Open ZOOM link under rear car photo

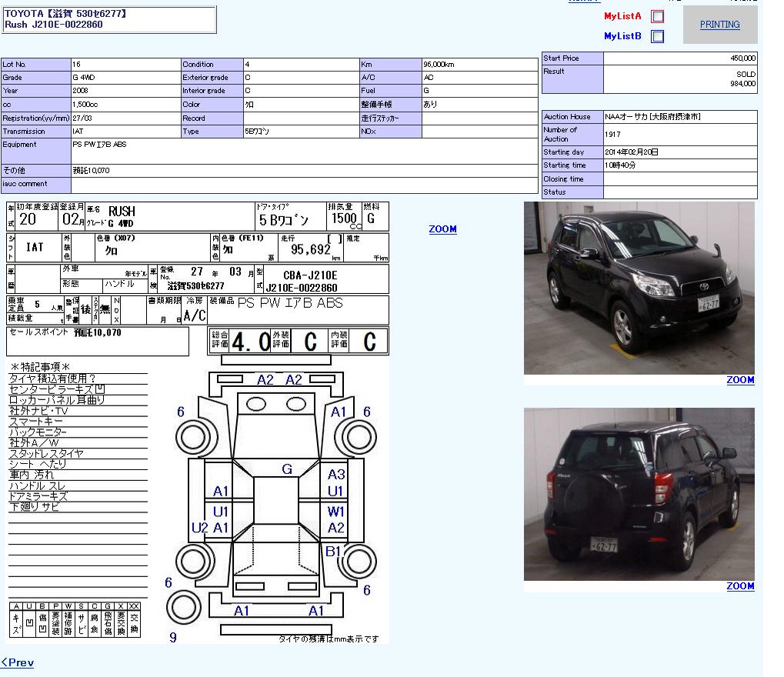click(x=740, y=586)
